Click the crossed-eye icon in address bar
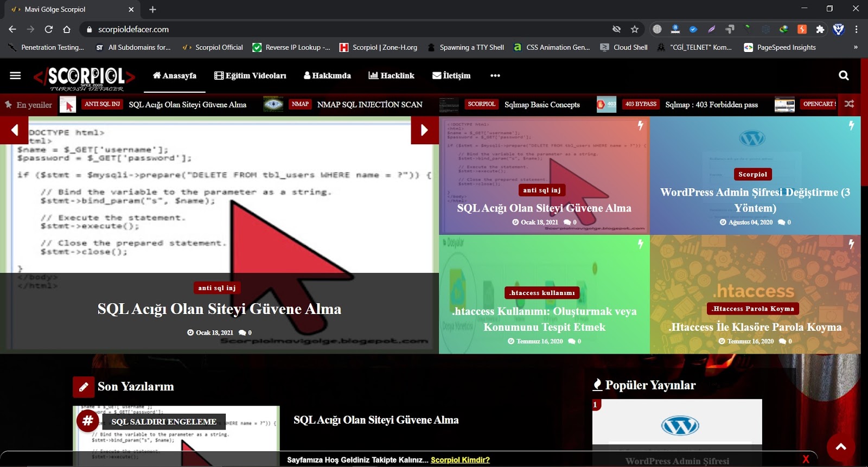Image resolution: width=868 pixels, height=467 pixels. point(616,29)
